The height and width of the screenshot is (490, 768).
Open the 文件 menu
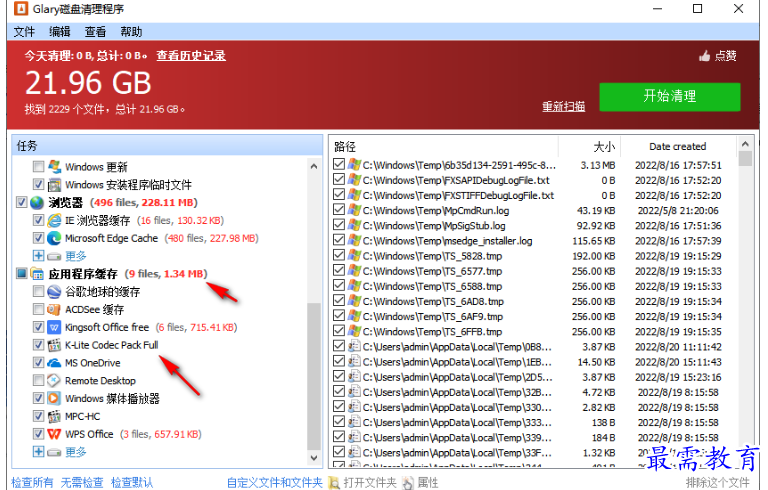coord(24,32)
